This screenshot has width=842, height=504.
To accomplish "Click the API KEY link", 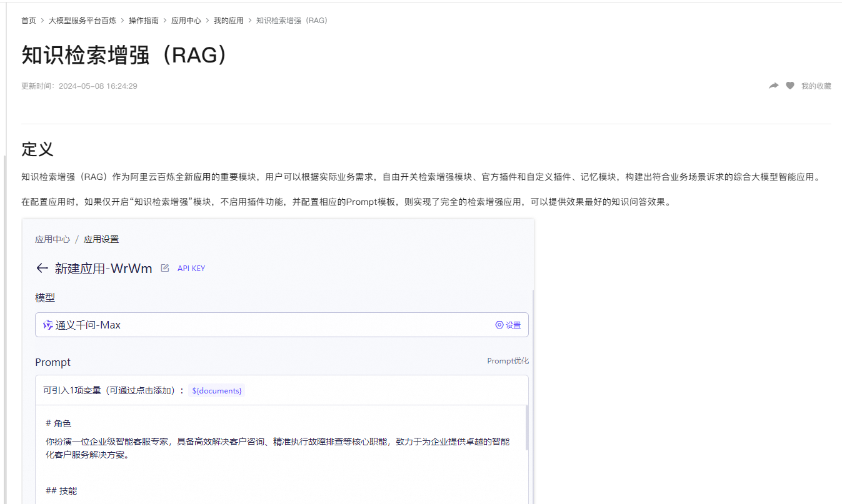I will pos(191,269).
